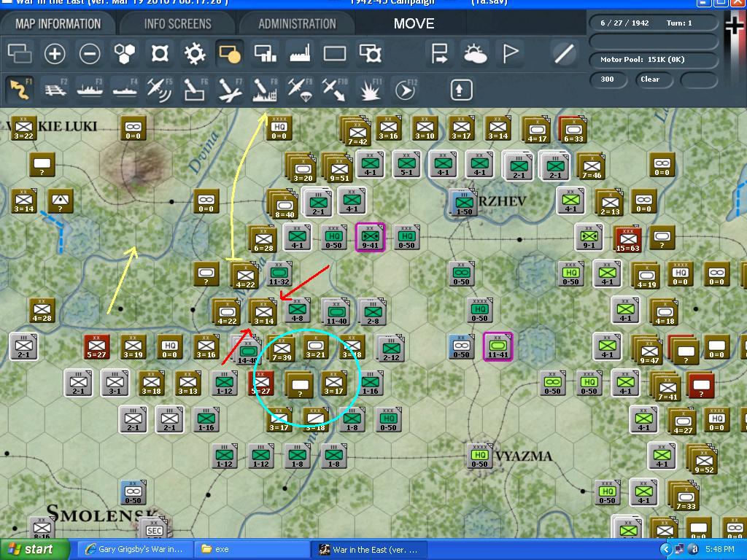747x560 pixels.
Task: Toggle the fortification gear overlay
Action: tap(195, 53)
